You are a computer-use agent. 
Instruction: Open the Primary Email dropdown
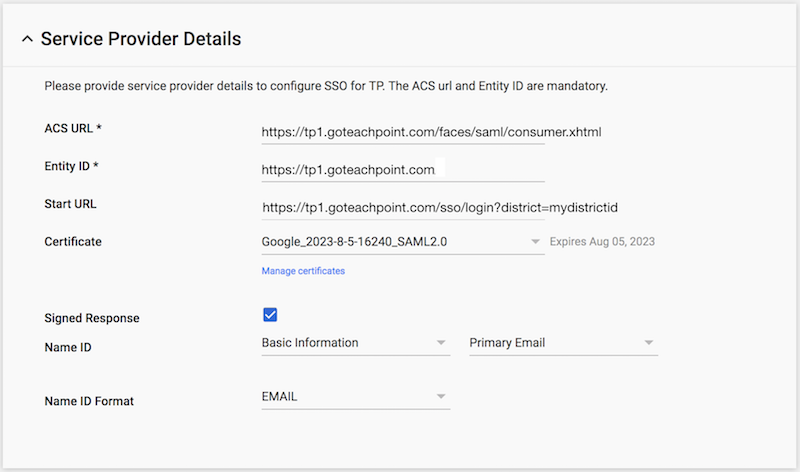[563, 343]
